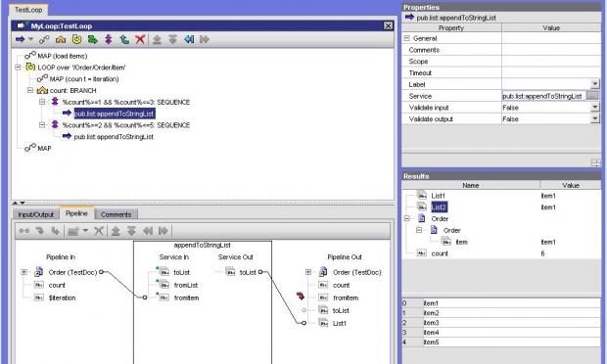Expand Order (TestDoc) in Pipeline In

[x=24, y=272]
